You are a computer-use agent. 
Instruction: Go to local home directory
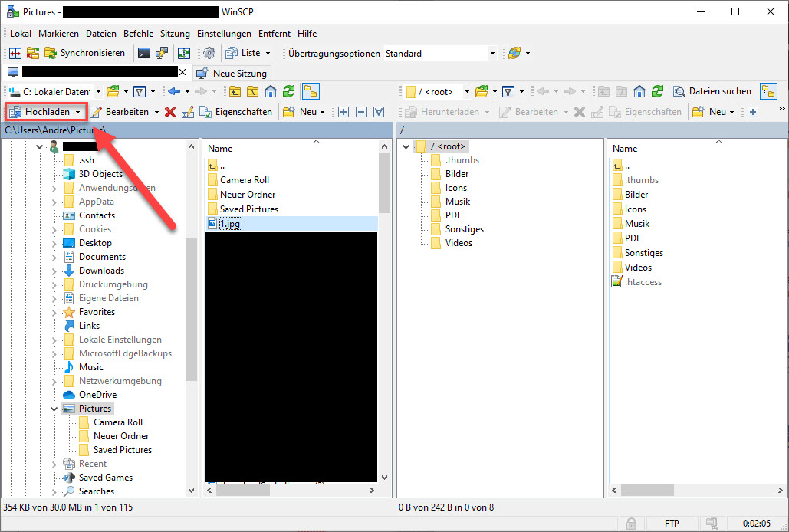click(x=271, y=91)
